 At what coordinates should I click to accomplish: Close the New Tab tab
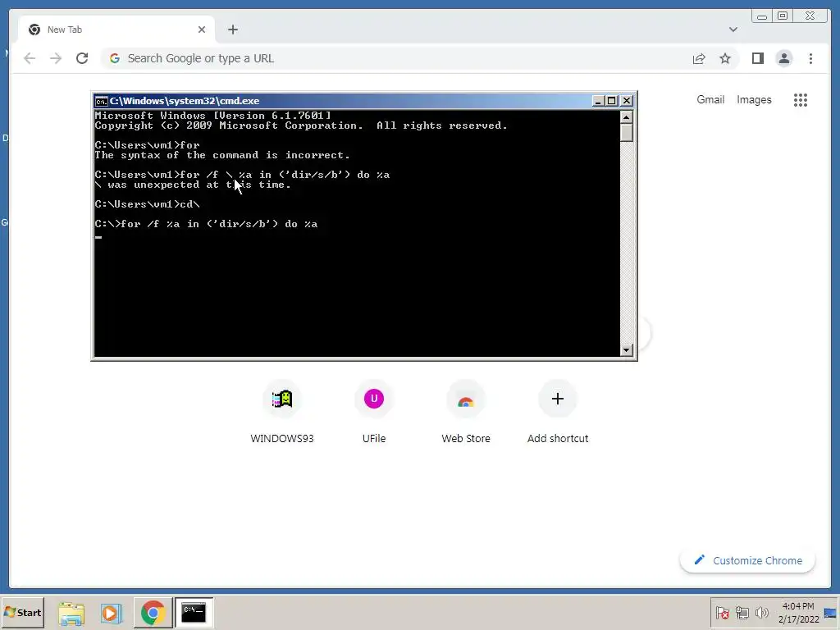[x=202, y=30]
